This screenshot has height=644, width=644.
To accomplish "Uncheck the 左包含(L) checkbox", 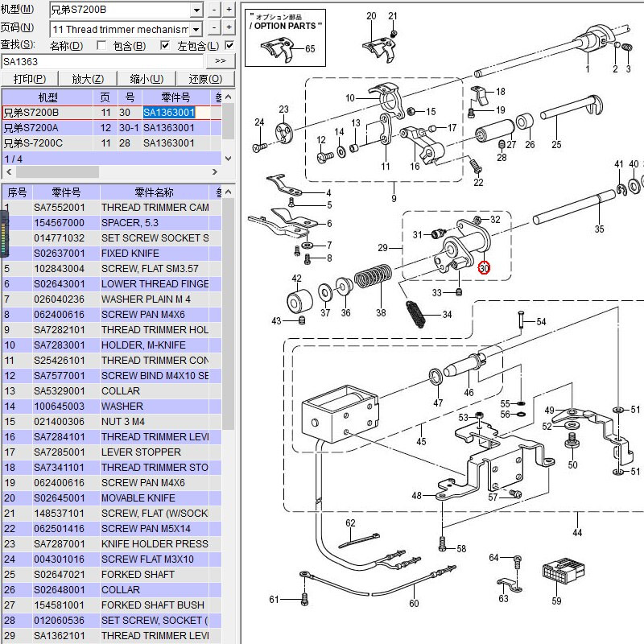I will [165, 45].
